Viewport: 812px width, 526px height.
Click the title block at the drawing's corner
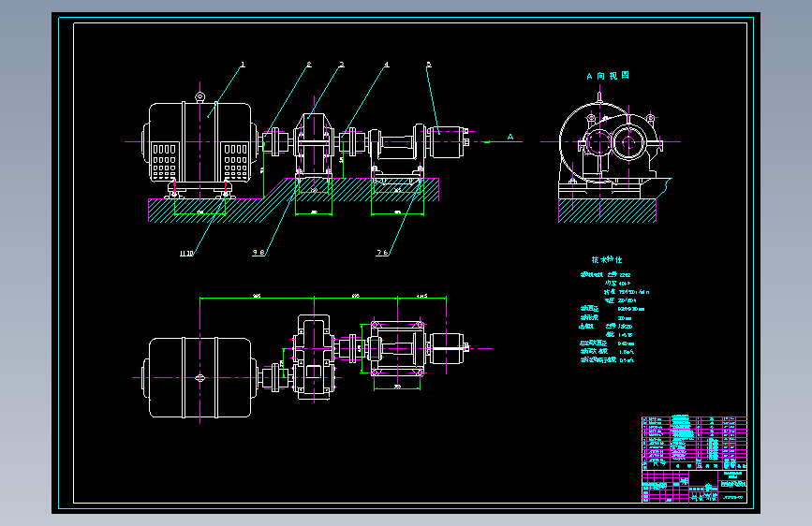tap(694, 486)
